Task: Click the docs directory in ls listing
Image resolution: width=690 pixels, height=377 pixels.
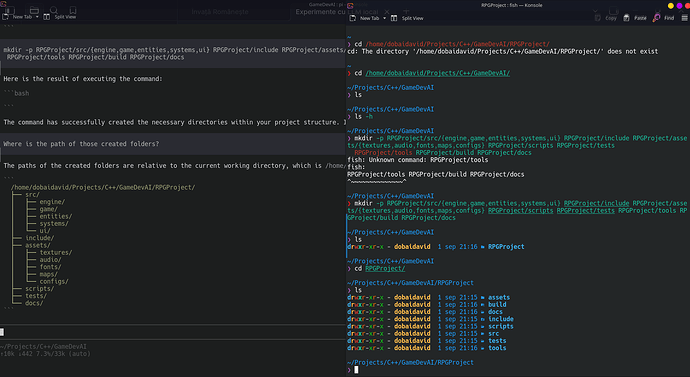Action: click(x=495, y=312)
